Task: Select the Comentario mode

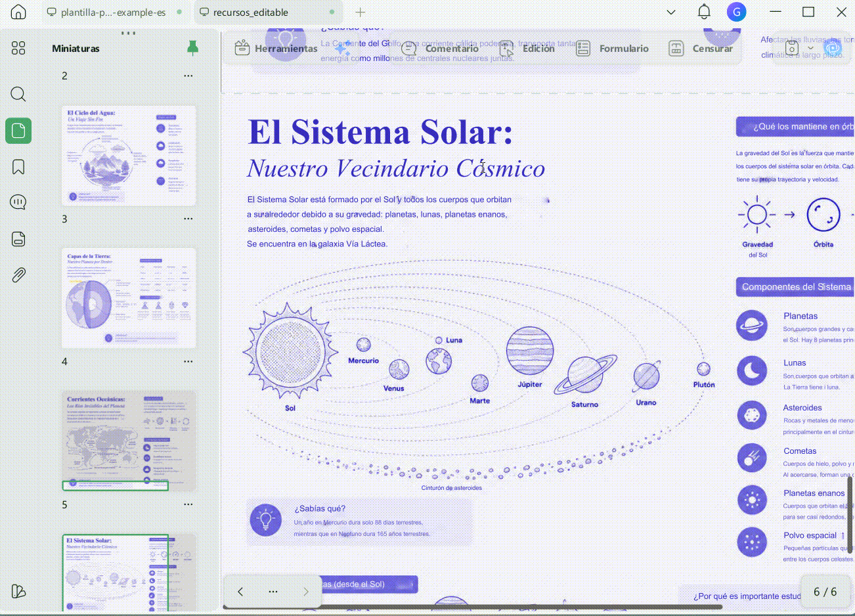Action: tap(440, 48)
